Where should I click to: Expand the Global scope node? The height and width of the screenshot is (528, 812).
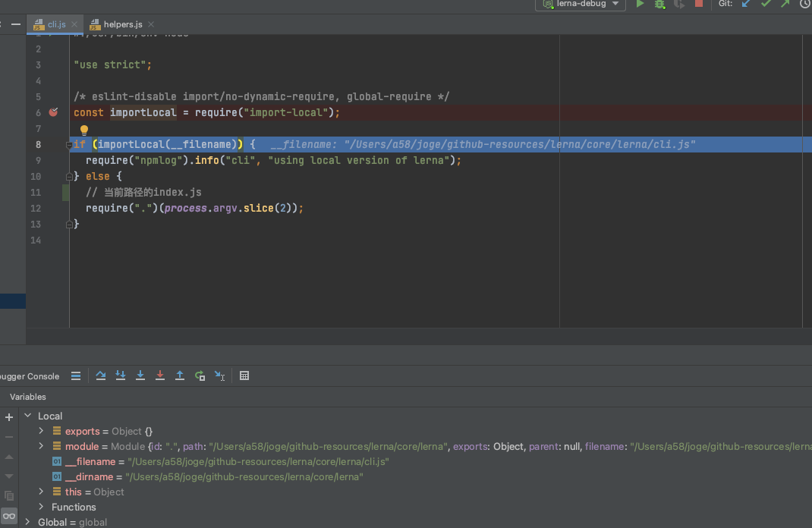[28, 522]
